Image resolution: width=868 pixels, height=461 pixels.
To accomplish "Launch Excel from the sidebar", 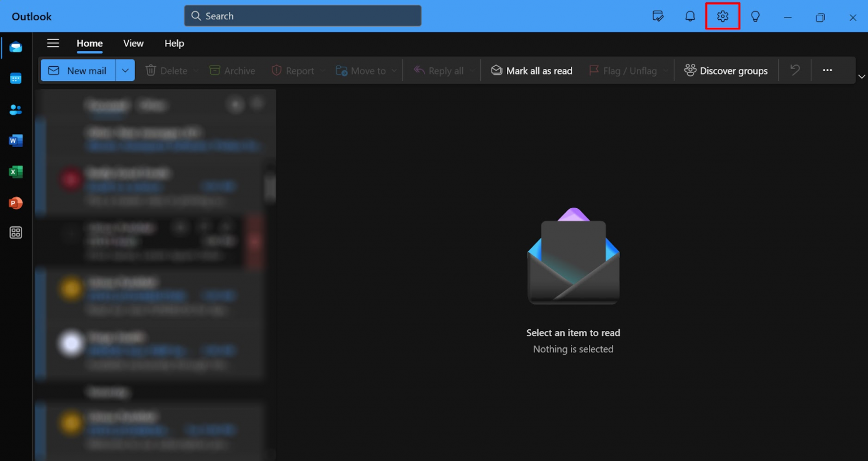I will [16, 172].
